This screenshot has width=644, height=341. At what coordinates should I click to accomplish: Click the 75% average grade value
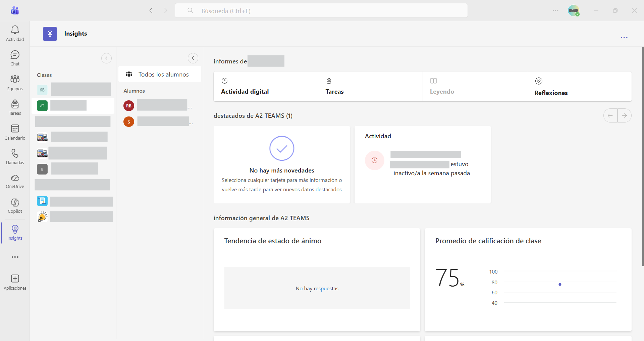click(x=449, y=278)
